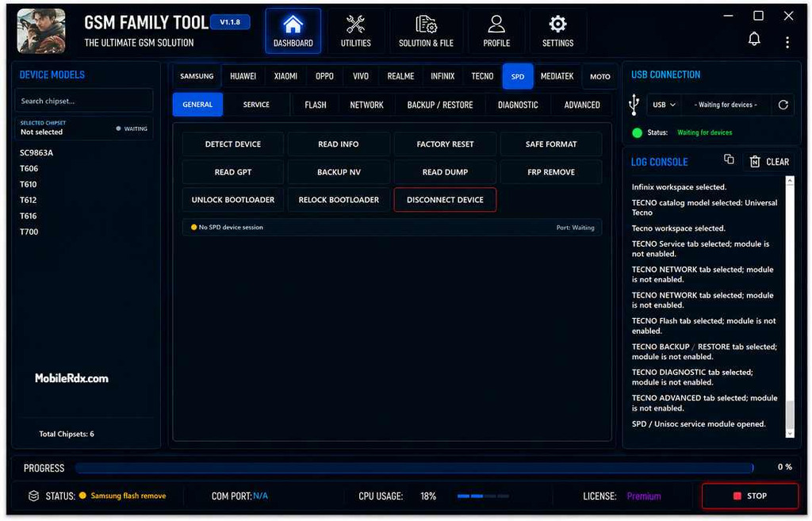Click the Premium license label
Image resolution: width=812 pixels, height=521 pixels.
coord(644,496)
